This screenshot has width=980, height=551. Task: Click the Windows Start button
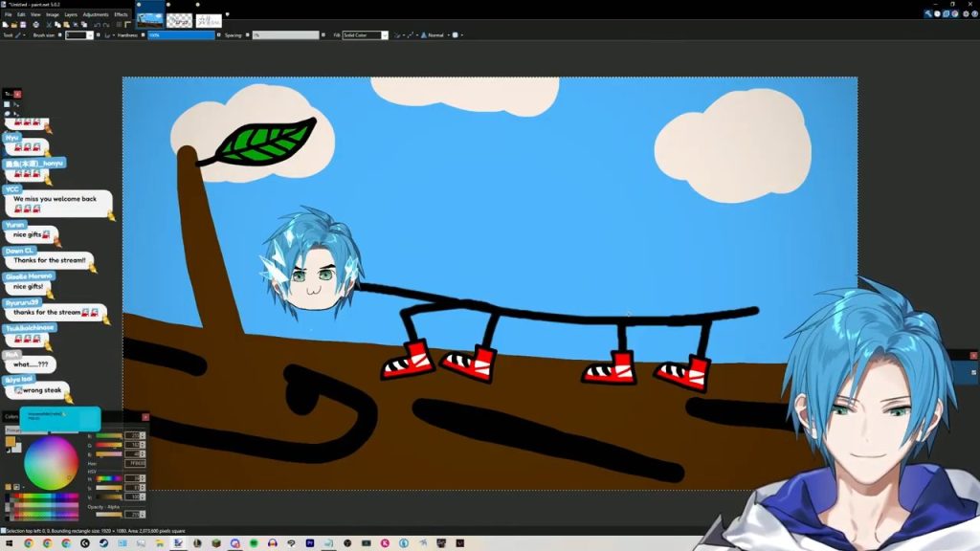(7, 543)
